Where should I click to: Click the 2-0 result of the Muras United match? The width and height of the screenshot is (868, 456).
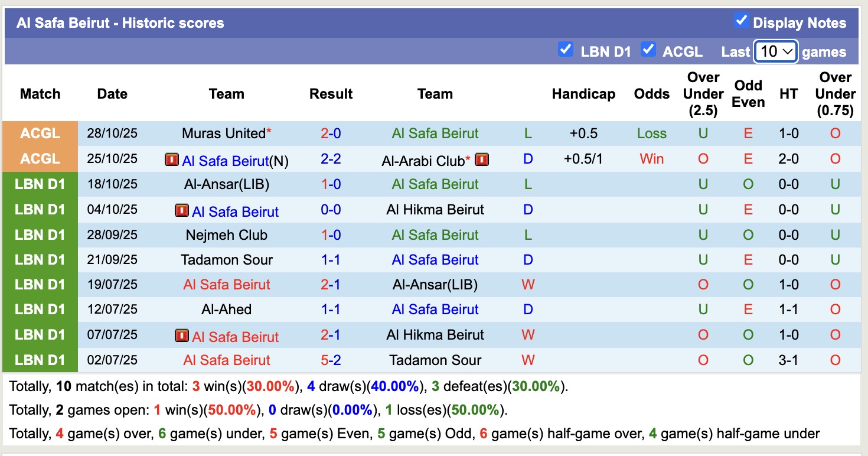(x=331, y=133)
